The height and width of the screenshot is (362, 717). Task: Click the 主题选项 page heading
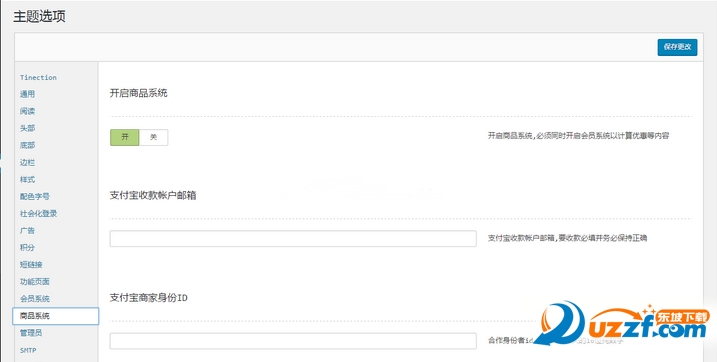pos(39,16)
